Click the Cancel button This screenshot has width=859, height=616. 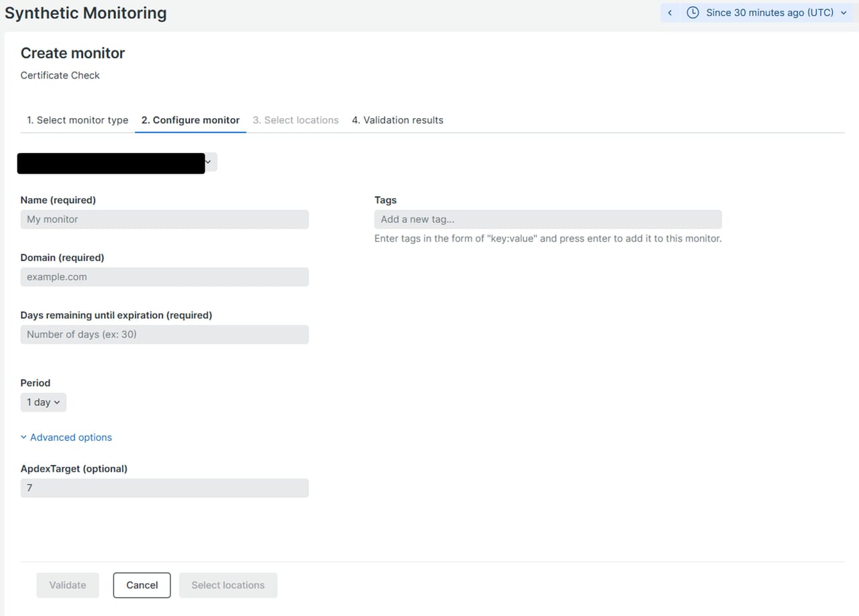142,585
